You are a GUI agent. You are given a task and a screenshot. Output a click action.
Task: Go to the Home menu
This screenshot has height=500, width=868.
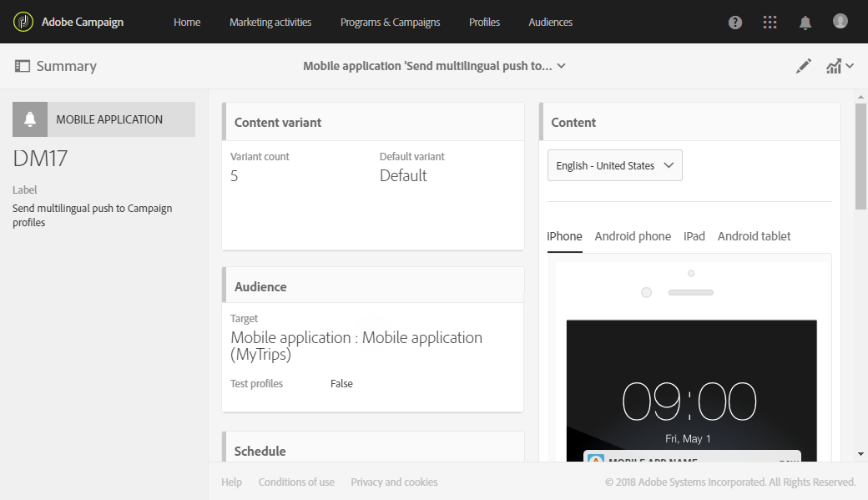[x=187, y=23]
